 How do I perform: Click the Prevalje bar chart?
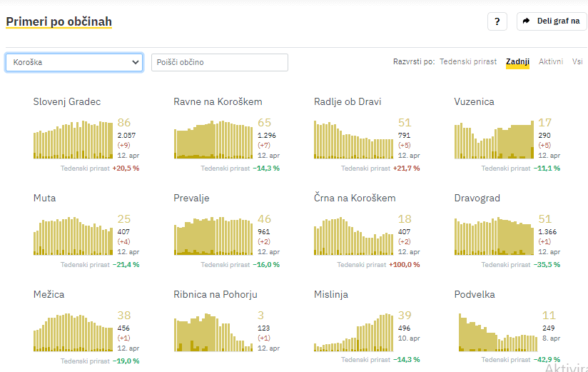[x=213, y=236]
